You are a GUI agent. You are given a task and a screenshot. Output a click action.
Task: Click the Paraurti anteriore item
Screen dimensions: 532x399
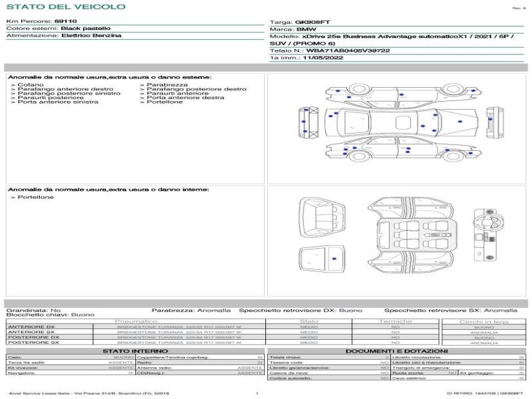(178, 93)
